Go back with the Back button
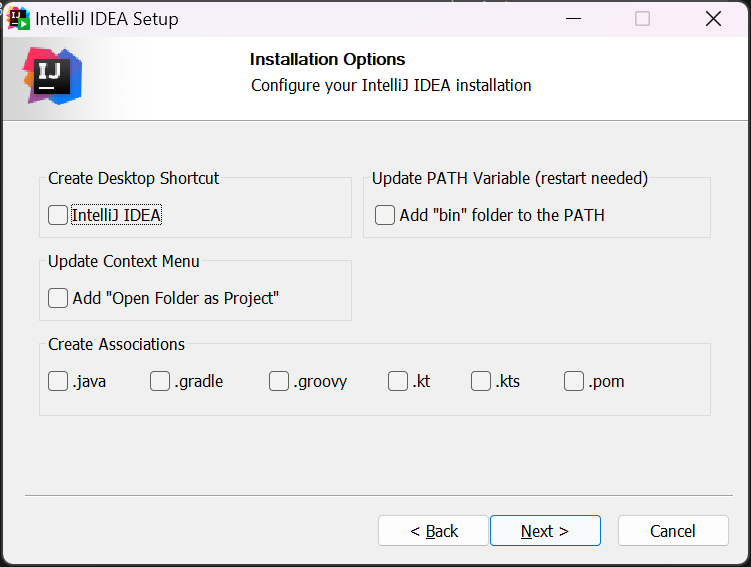The image size is (751, 567). coord(433,531)
